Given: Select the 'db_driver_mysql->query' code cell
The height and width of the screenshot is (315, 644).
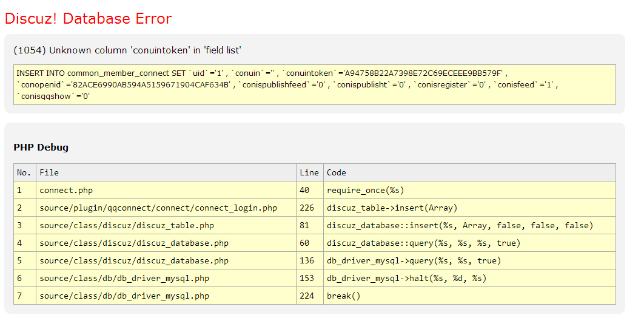Looking at the screenshot, I should coord(469,261).
